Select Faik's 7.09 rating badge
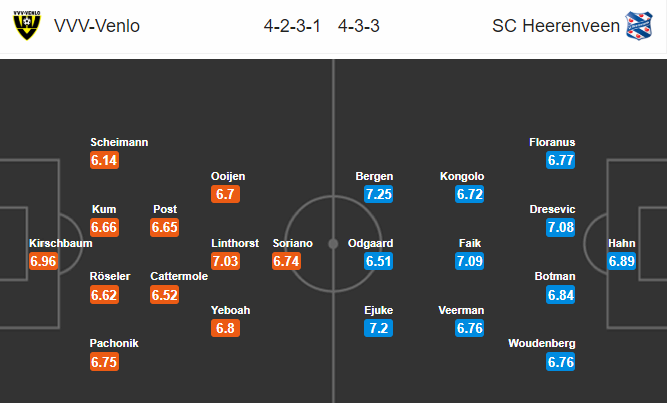Image resolution: width=667 pixels, height=403 pixels. click(470, 261)
